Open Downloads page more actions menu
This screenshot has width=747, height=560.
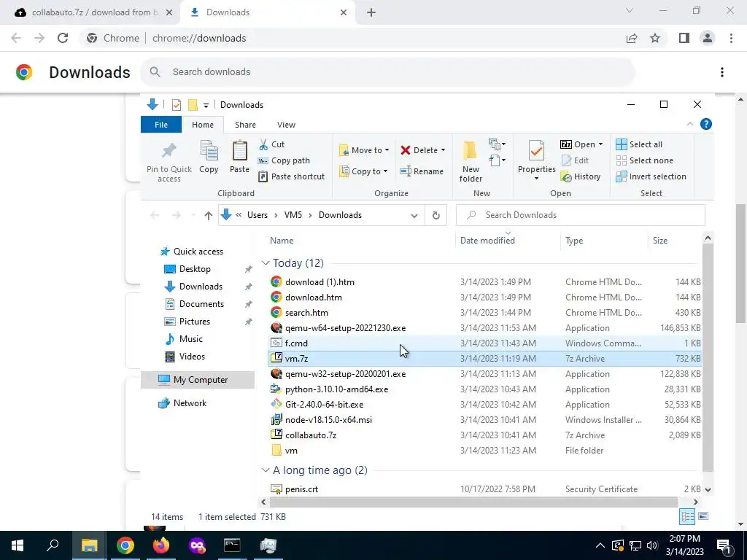pyautogui.click(x=722, y=72)
